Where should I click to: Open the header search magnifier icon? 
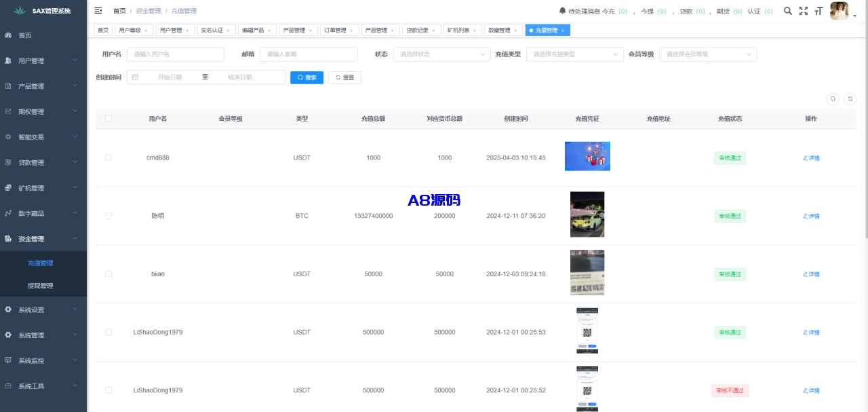(787, 11)
